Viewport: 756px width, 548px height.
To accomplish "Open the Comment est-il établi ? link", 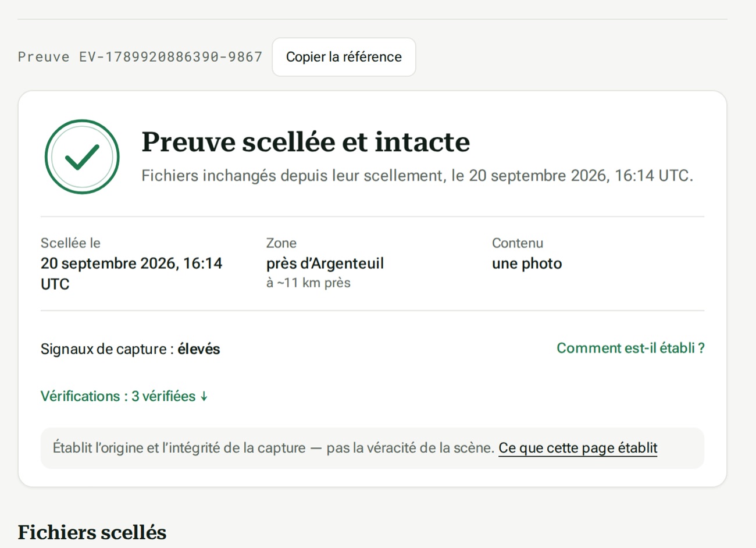I will (630, 348).
